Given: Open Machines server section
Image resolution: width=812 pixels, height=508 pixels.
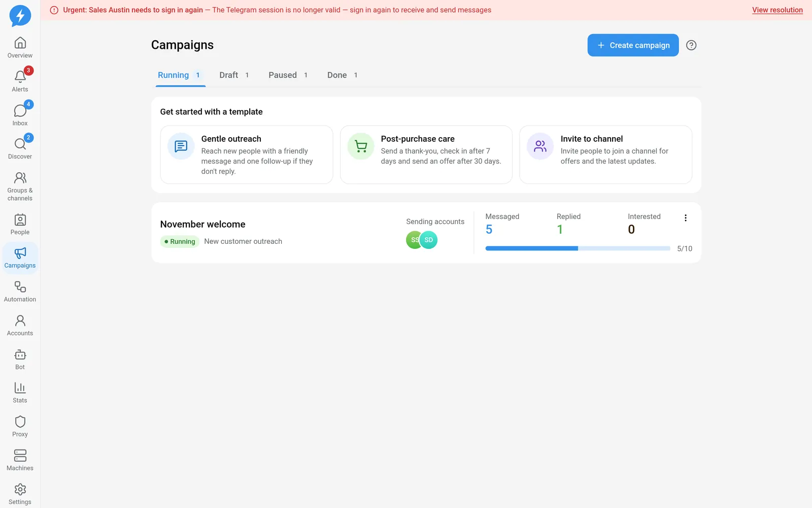Looking at the screenshot, I should click(20, 461).
